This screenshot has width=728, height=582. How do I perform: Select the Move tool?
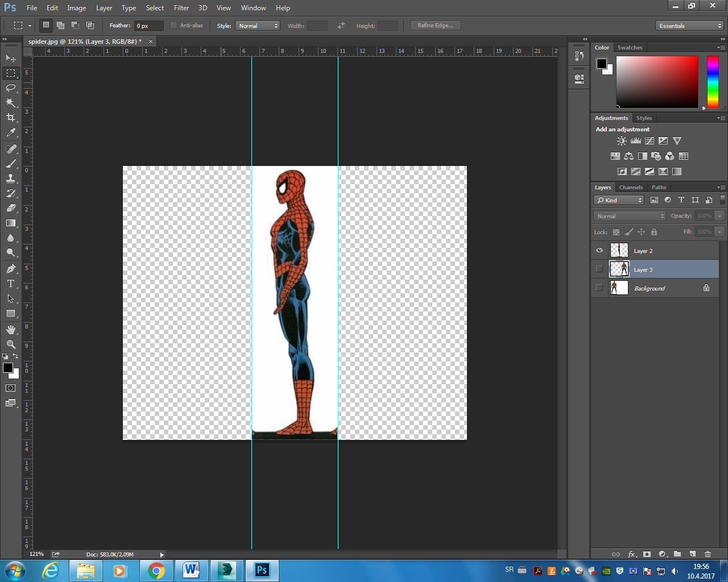tap(11, 58)
